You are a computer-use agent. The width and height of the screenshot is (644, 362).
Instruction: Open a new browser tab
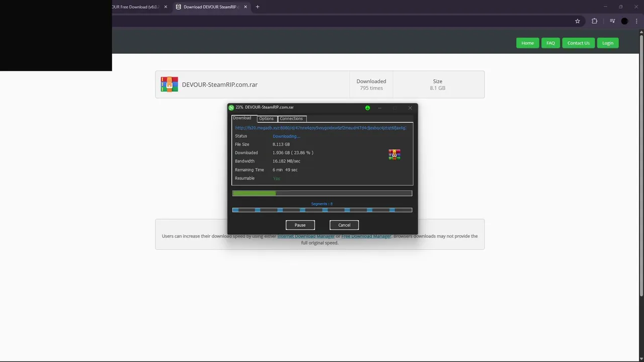[x=258, y=7]
